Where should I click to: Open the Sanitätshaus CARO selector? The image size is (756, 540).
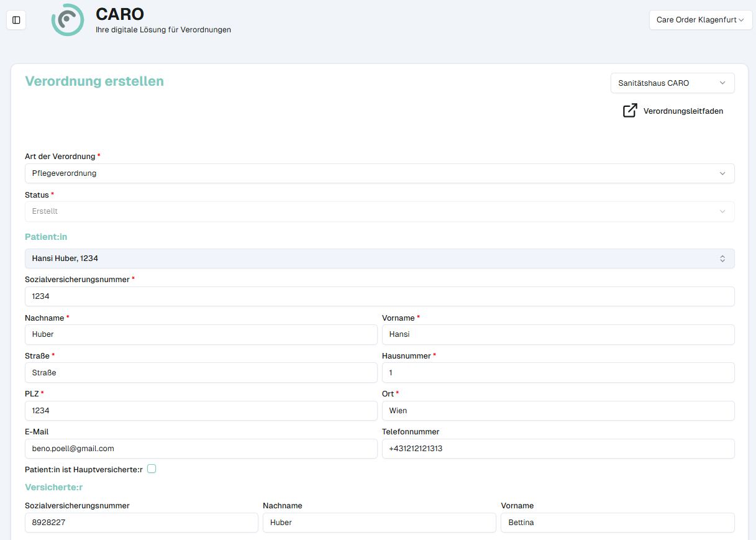[672, 82]
